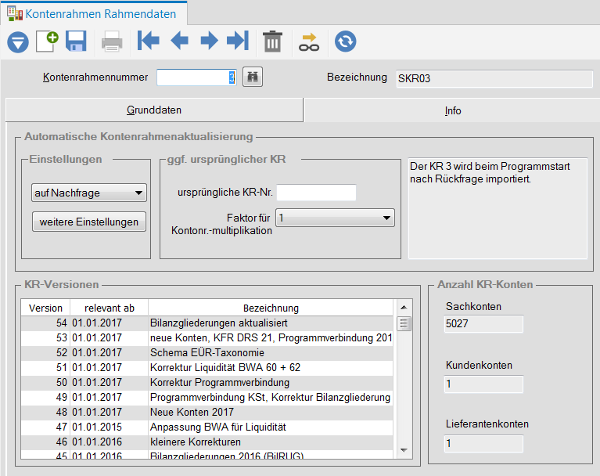This screenshot has width=600, height=476.
Task: Open the 'auf Nachfrage' dropdown
Action: coord(89,192)
